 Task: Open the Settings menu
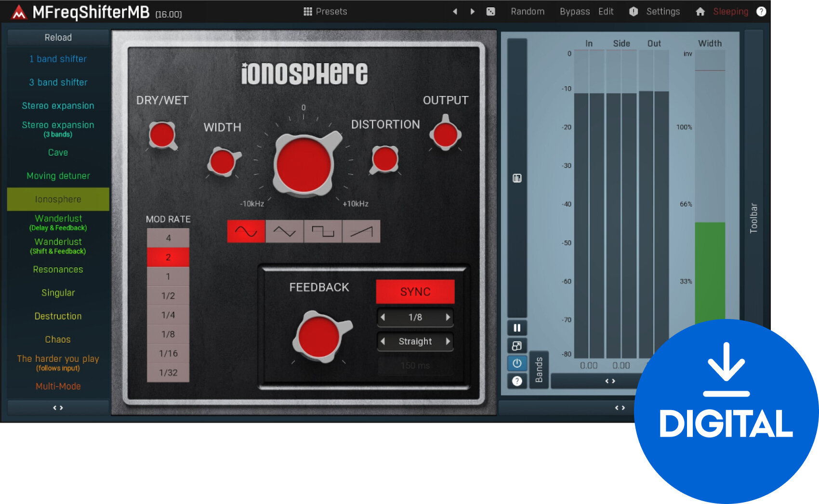tap(662, 12)
